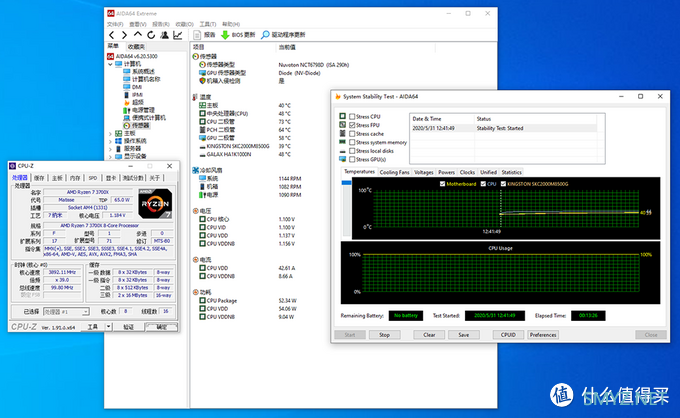This screenshot has height=418, width=680.
Task: Enable the Stress local disks checkbox
Action: click(x=352, y=151)
